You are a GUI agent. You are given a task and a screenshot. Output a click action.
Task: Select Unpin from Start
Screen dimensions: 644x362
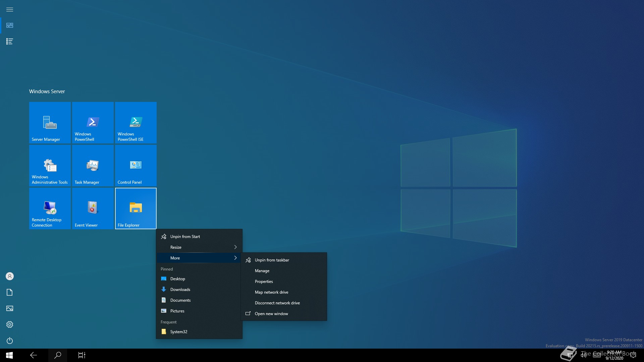click(x=199, y=237)
